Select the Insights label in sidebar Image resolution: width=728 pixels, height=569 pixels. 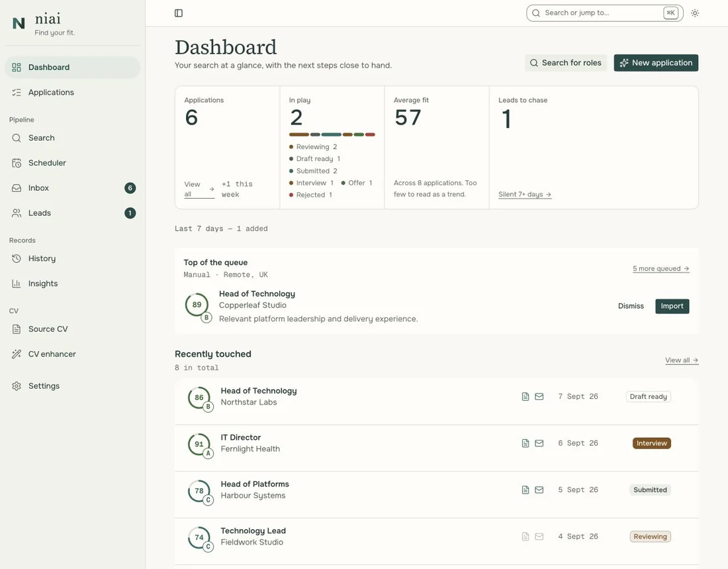(43, 284)
